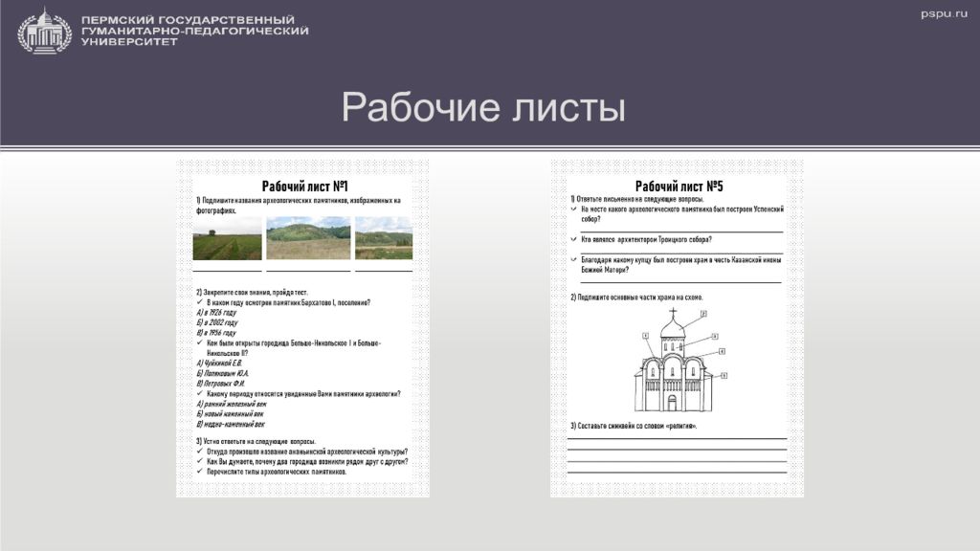980x551 pixels.
Task: Choose answer "А) в 1926 году"
Action: (216, 313)
